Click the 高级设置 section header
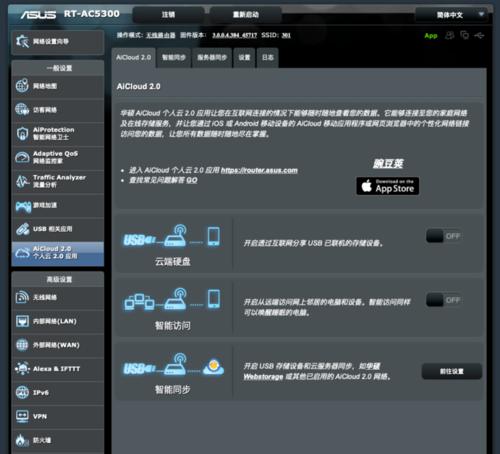The image size is (500, 454). pos(58,279)
